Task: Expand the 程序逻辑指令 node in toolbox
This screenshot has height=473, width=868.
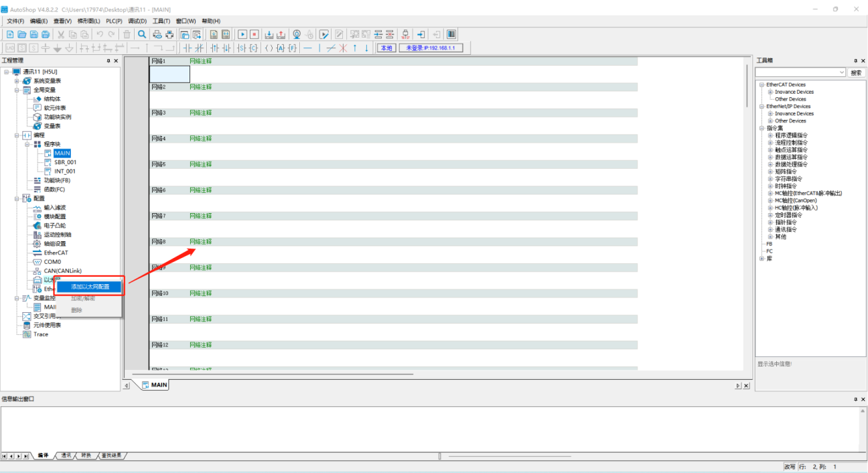Action: [770, 135]
